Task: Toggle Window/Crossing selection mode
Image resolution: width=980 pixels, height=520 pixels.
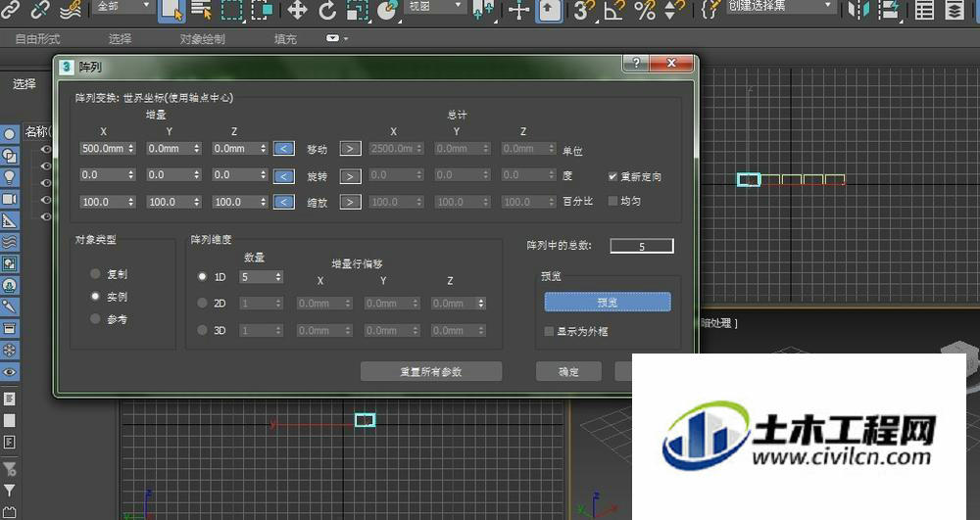Action: click(x=263, y=10)
